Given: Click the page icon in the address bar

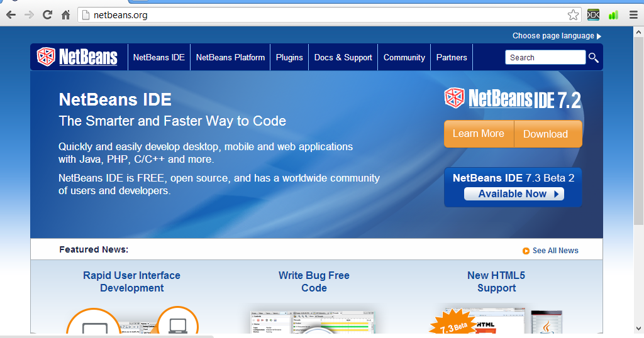Looking at the screenshot, I should pyautogui.click(x=86, y=15).
